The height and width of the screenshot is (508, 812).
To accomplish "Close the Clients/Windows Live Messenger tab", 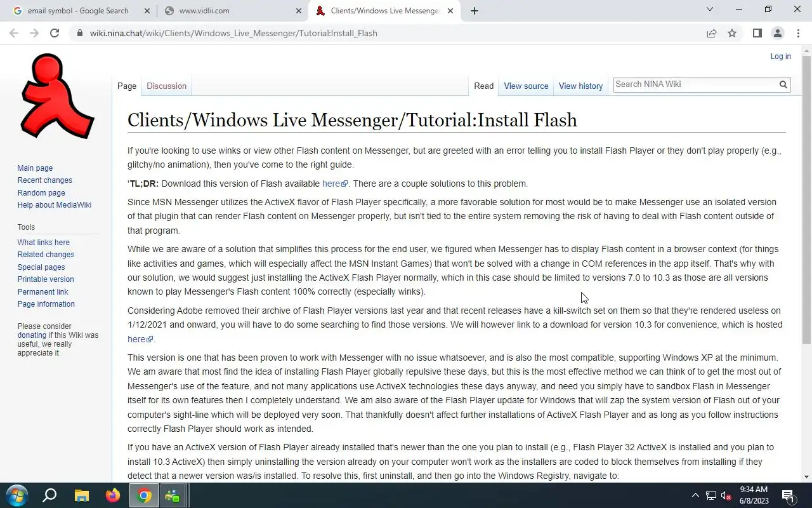I will tap(450, 11).
